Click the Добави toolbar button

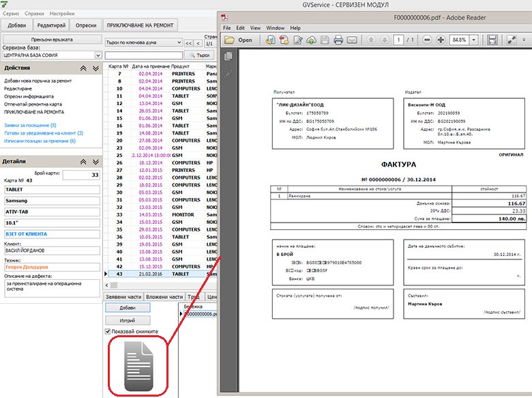(17, 25)
